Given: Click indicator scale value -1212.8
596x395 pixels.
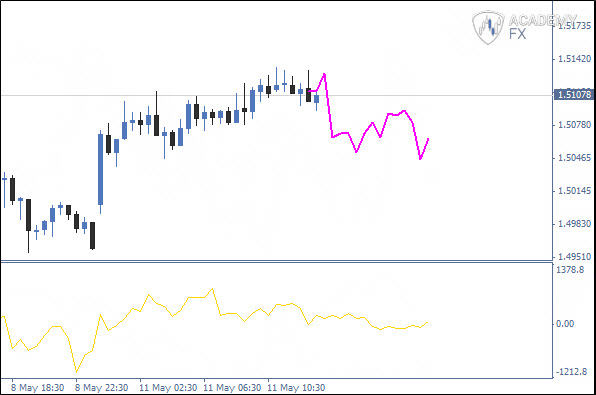Looking at the screenshot, I should 571,372.
